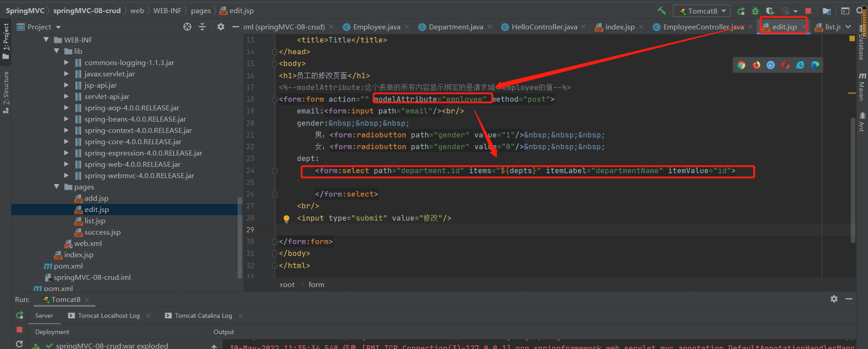Open in Firefox browser icon
868x349 pixels.
tap(756, 65)
